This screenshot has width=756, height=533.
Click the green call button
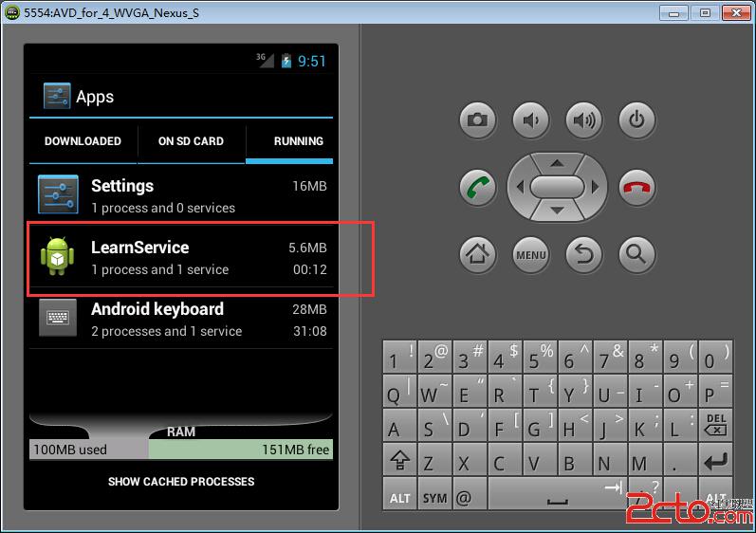coord(477,187)
